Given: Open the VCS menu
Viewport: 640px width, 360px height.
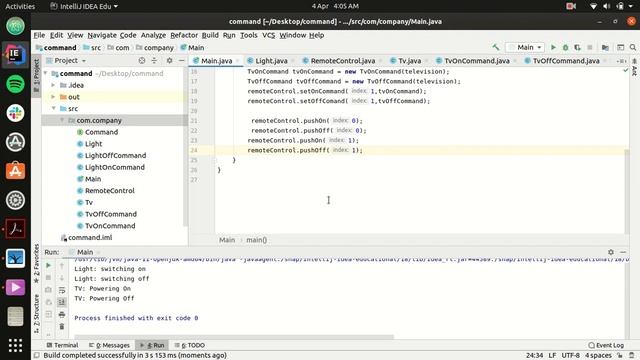Looking at the screenshot, I should [x=268, y=35].
